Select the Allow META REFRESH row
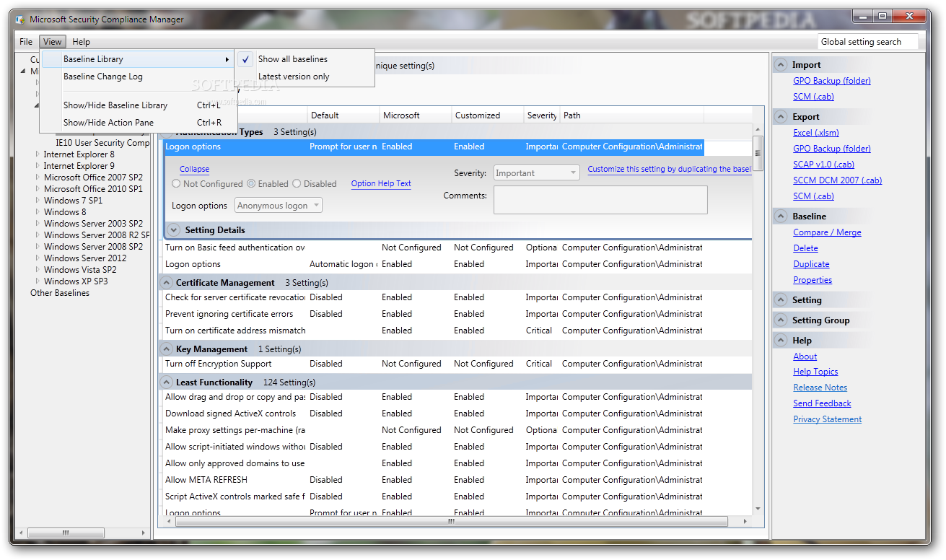 pyautogui.click(x=433, y=480)
